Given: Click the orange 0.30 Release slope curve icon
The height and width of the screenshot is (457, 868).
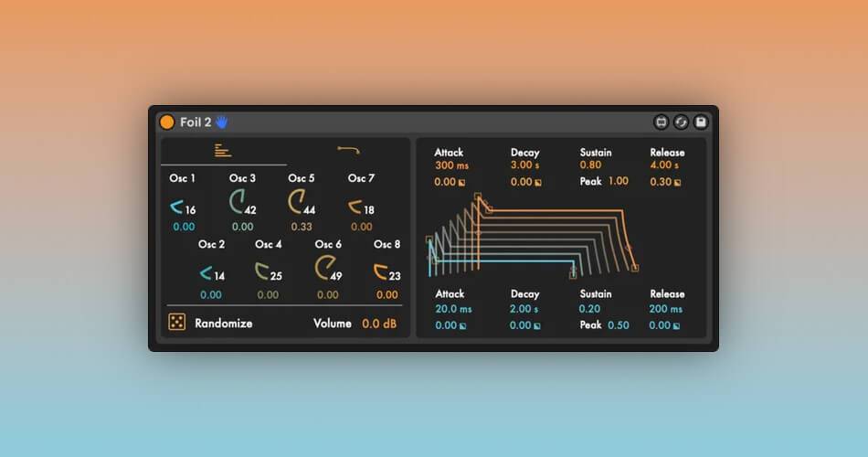Looking at the screenshot, I should pos(676,182).
